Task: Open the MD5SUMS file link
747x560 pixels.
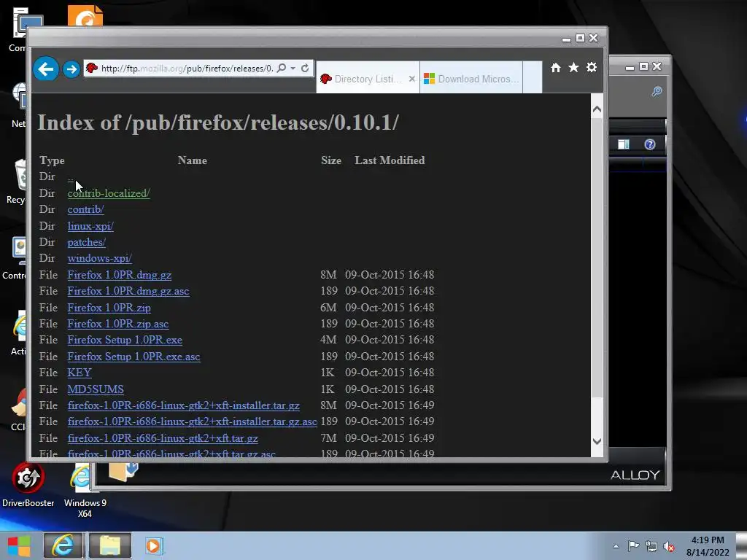Action: point(96,389)
